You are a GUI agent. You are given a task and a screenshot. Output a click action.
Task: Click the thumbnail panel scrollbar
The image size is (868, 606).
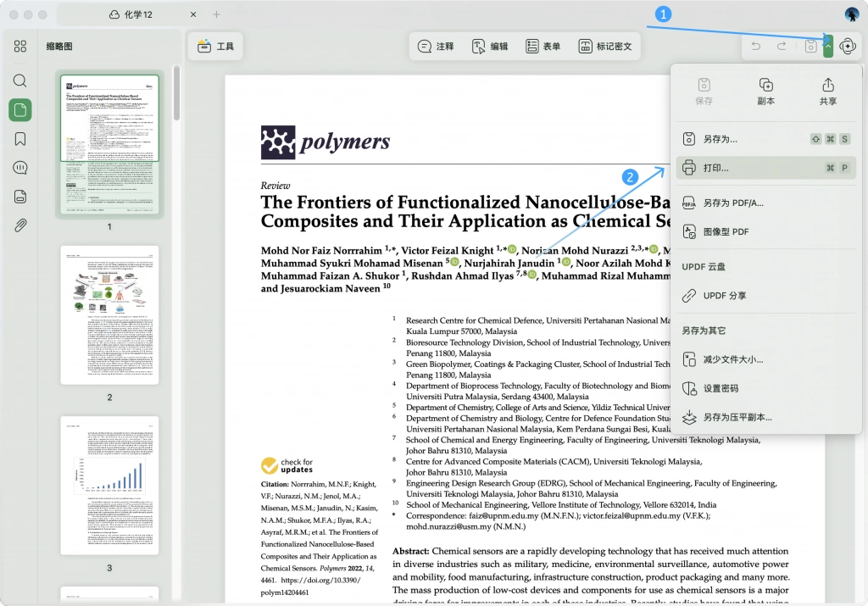(176, 93)
